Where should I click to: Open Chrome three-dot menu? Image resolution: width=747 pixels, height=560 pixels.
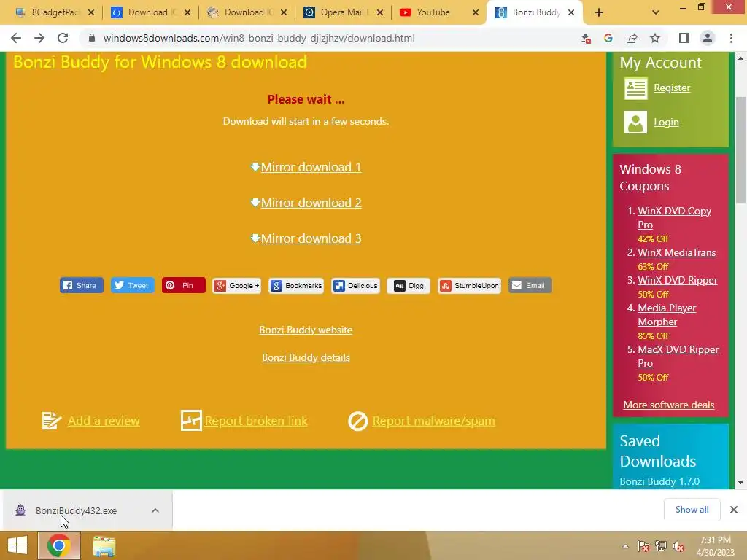pos(731,38)
